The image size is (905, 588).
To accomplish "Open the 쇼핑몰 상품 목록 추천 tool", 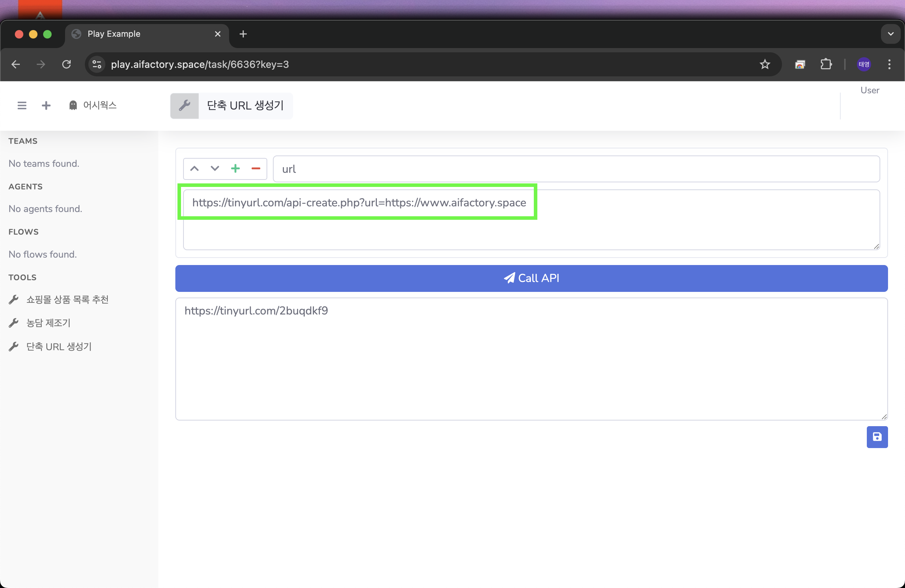I will coord(67,300).
